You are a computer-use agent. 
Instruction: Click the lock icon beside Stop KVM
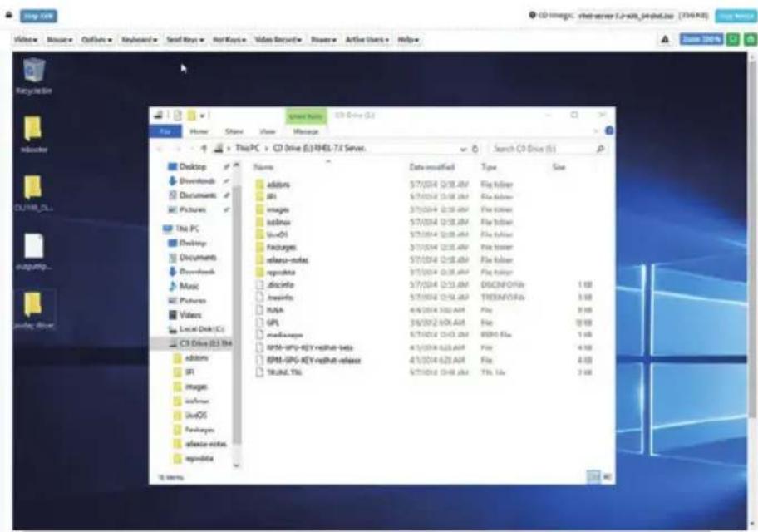(8, 15)
